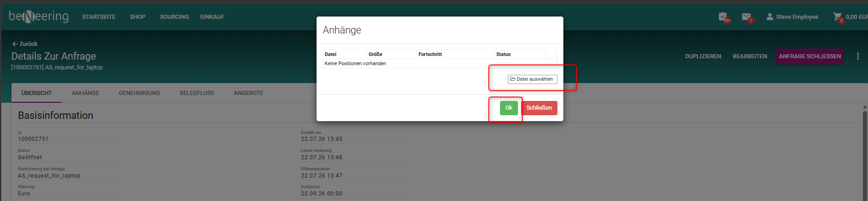Open the STARTSEITE menu item
The width and height of the screenshot is (868, 201).
[99, 17]
